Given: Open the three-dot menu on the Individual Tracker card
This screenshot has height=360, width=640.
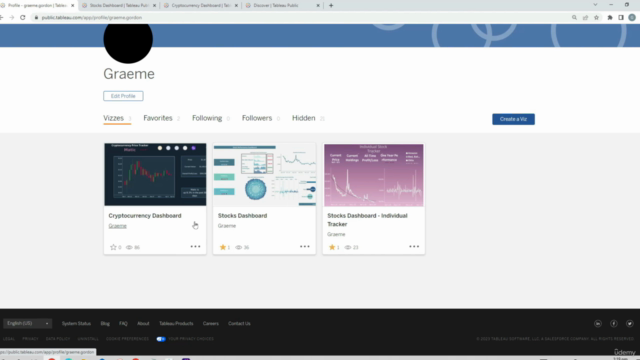Looking at the screenshot, I should coord(414,247).
